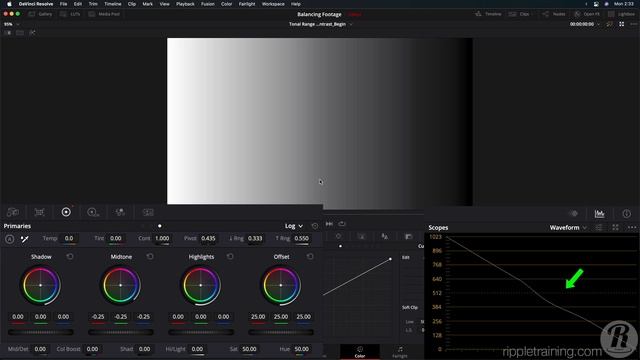This screenshot has width=640, height=360.
Task: Adjust the Shadow master wheel slider
Action: (41, 332)
